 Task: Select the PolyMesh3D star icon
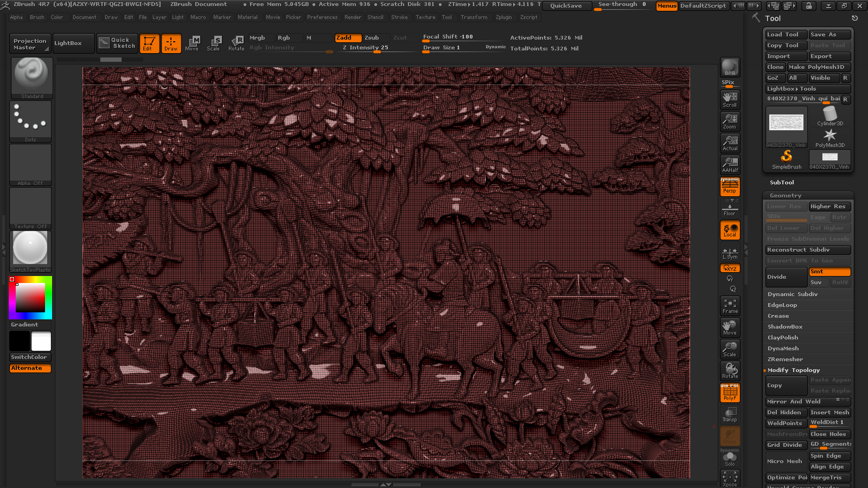[x=830, y=136]
